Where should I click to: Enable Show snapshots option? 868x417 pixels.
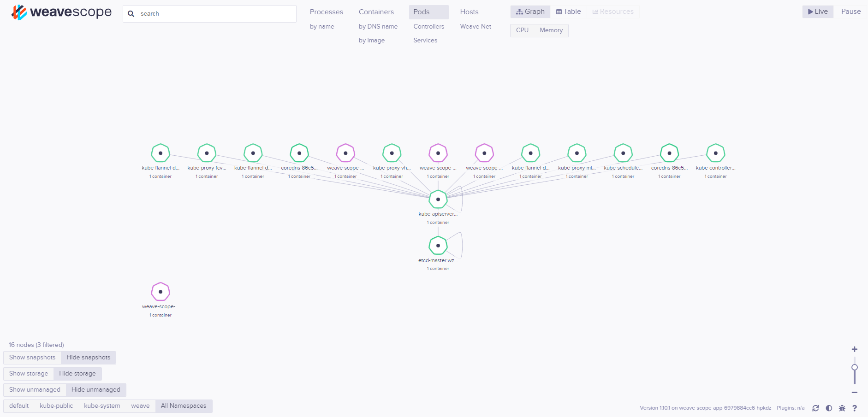pyautogui.click(x=32, y=358)
